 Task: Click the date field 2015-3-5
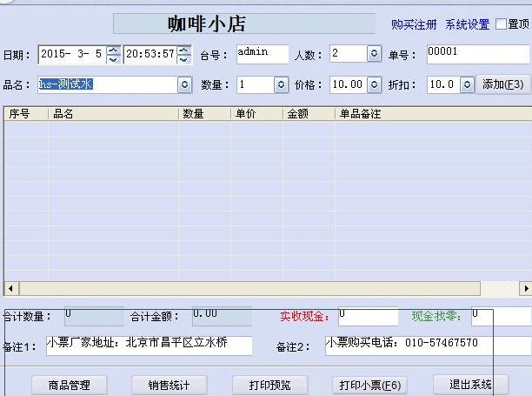tap(73, 54)
